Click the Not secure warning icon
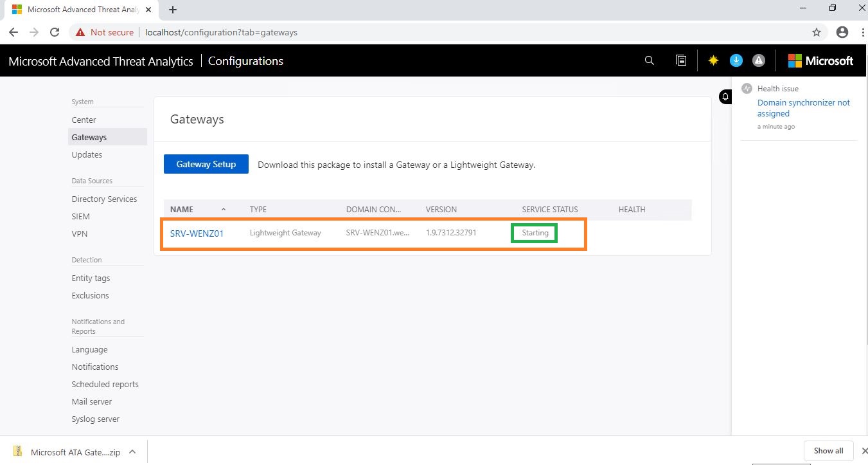Screen dimensions: 868x465 pos(80,32)
